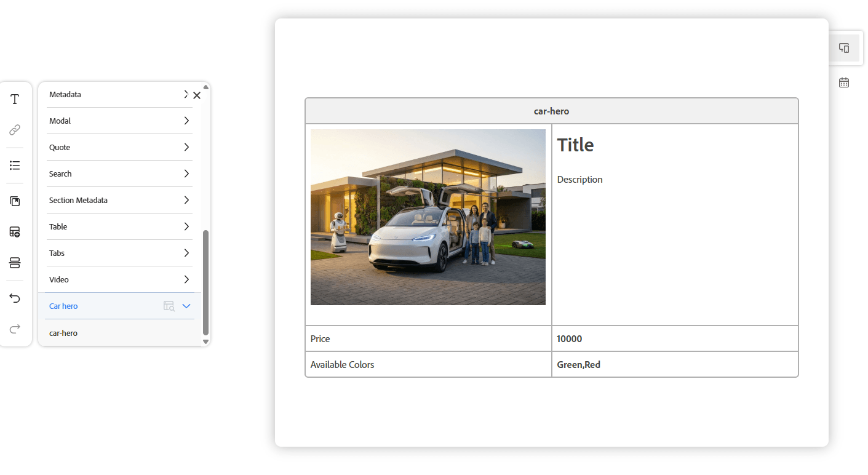Undo the last edit
The width and height of the screenshot is (868, 475).
pos(15,298)
